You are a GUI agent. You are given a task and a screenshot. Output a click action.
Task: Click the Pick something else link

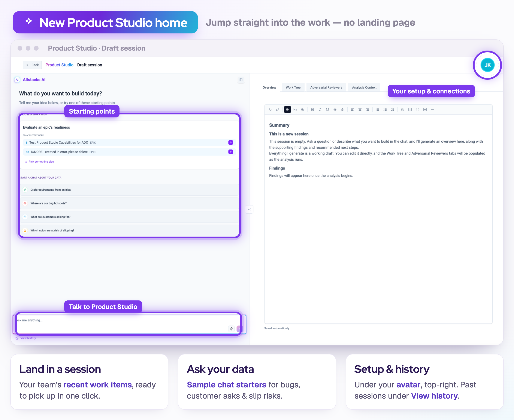[41, 162]
